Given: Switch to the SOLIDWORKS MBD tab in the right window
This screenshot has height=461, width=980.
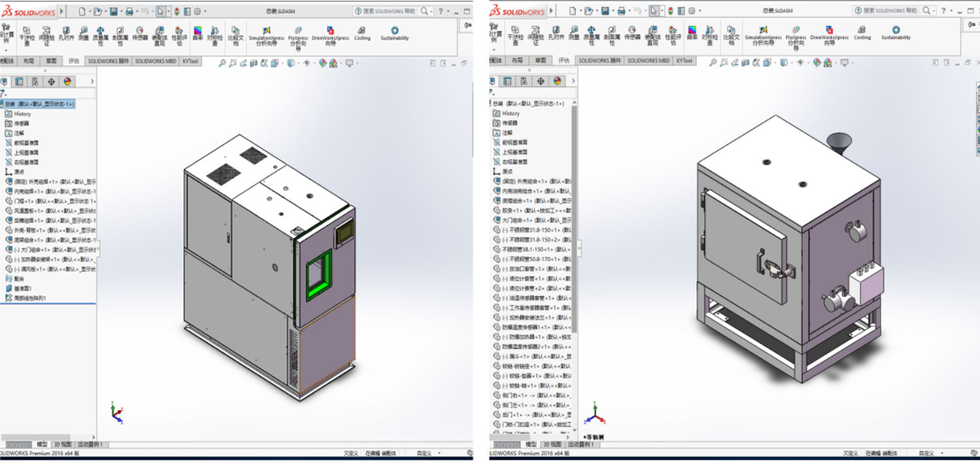Looking at the screenshot, I should coord(649,60).
